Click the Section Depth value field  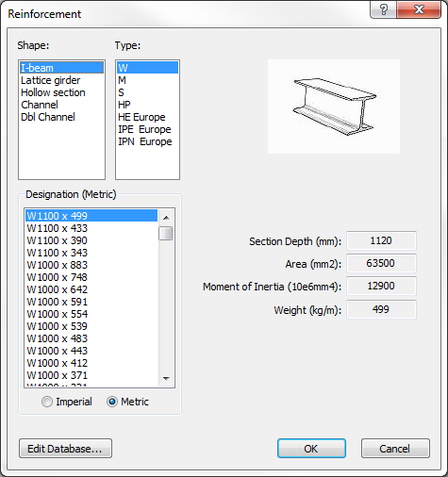[x=381, y=240]
